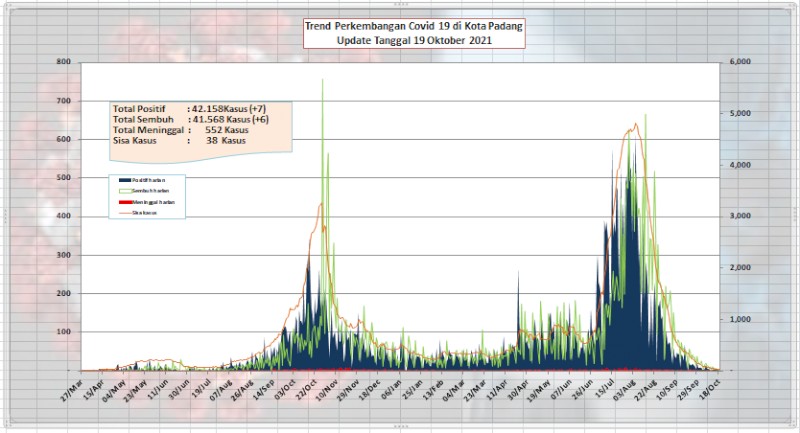Click the '03/Aug' date axis label
800x433 pixels.
(624, 390)
